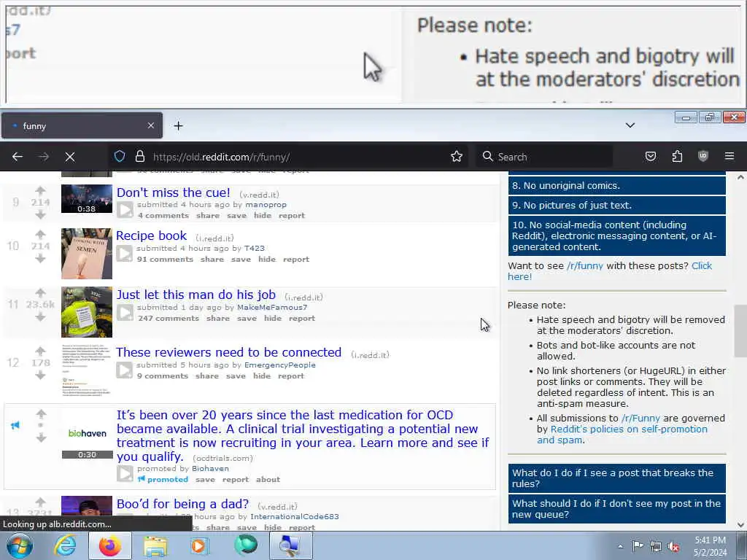This screenshot has width=747, height=560.
Task: Open Windows Explorer folder on taskbar
Action: coord(155,545)
